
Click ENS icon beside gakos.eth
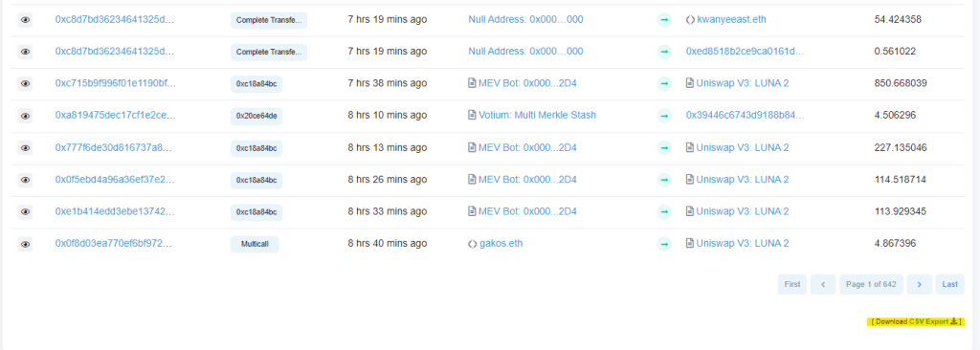tap(473, 244)
